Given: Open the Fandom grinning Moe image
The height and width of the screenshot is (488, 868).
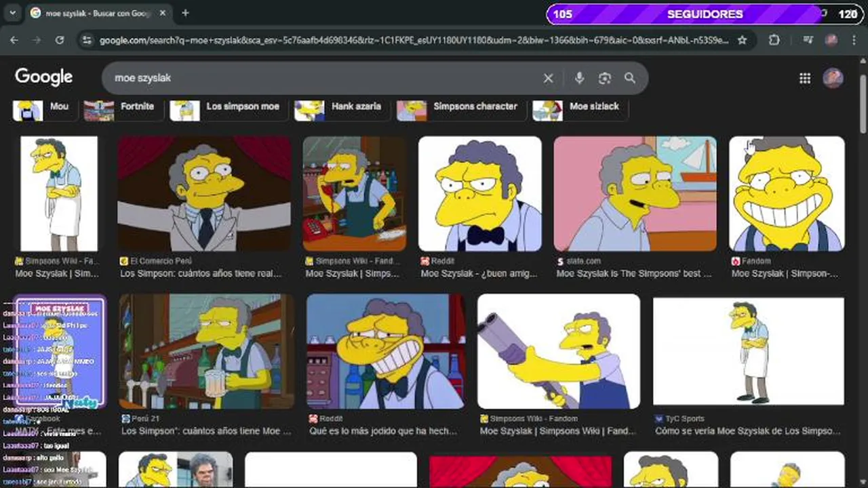Looking at the screenshot, I should point(787,194).
